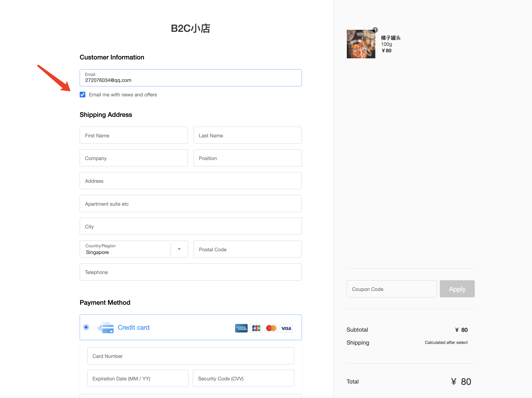Open the Country/Region dropdown arrow
Screen dimensions: 532x398
click(x=179, y=249)
